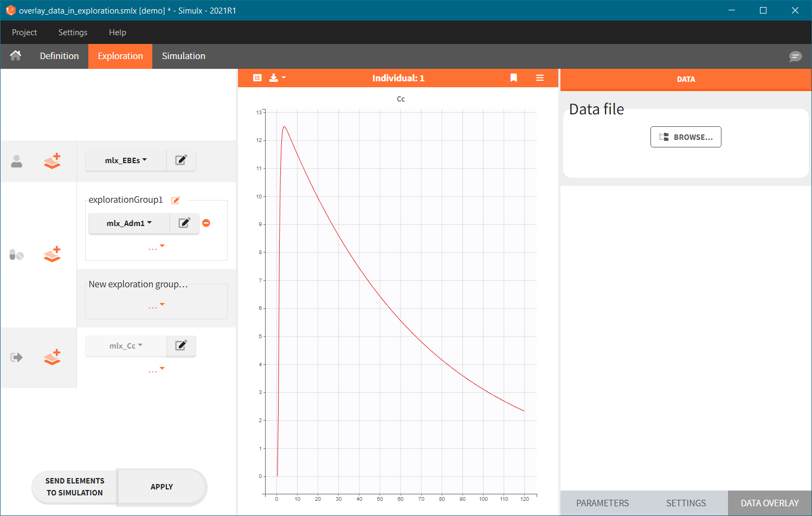Screen dimensions: 812x516
Task: Rename explorationGroup1 with pencil icon
Action: 176,201
